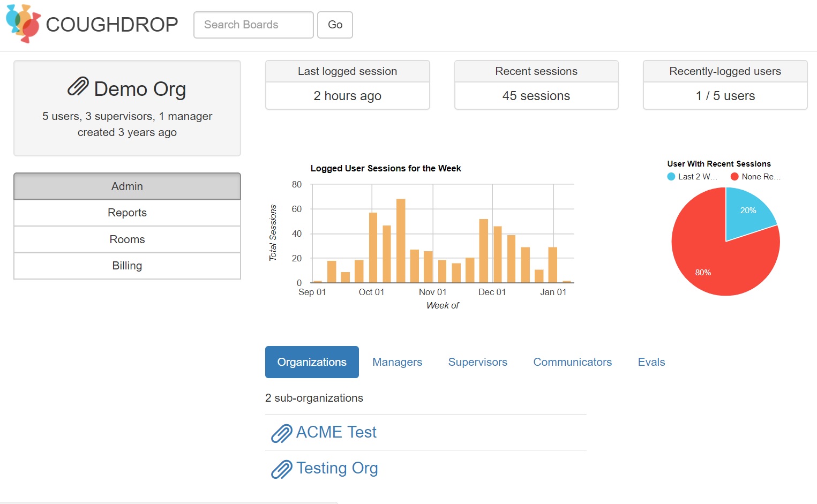Click the CoughDrop candy logo icon
The width and height of the screenshot is (817, 504).
(23, 24)
